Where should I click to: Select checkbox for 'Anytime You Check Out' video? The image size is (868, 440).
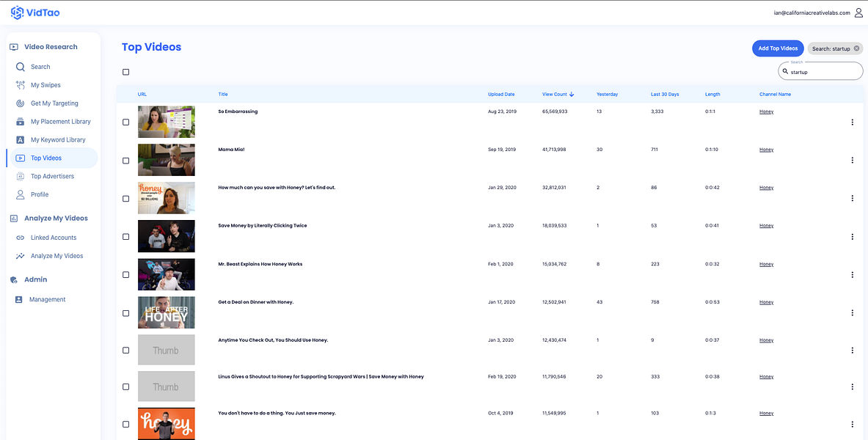[x=125, y=351]
